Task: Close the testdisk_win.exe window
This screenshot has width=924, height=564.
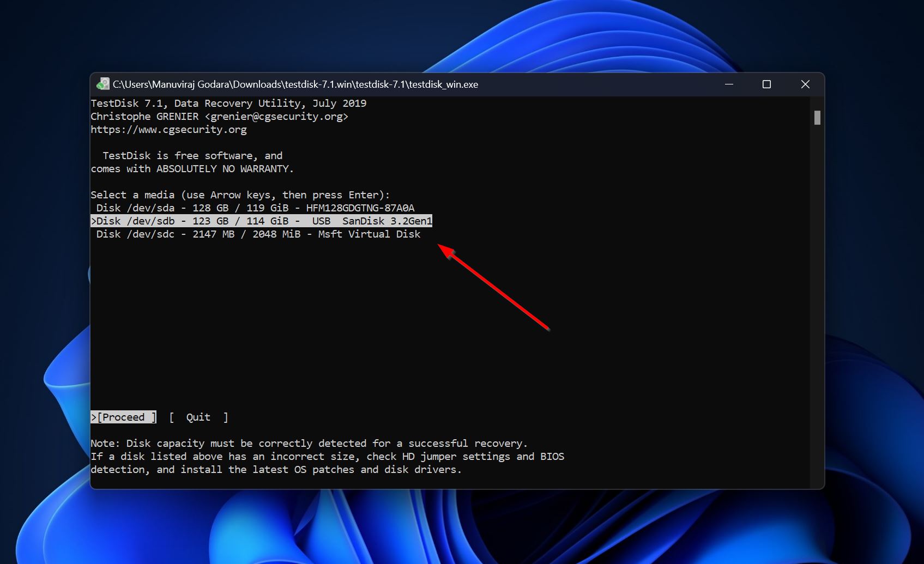Action: (805, 84)
